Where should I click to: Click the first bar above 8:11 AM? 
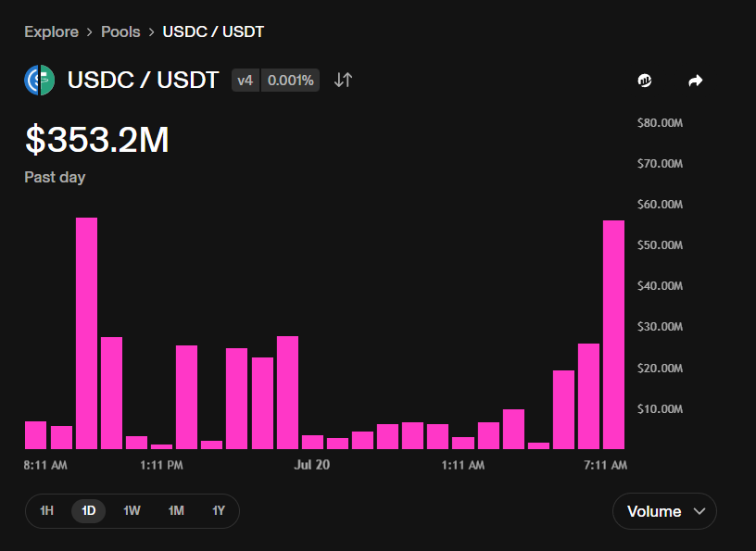[36, 435]
